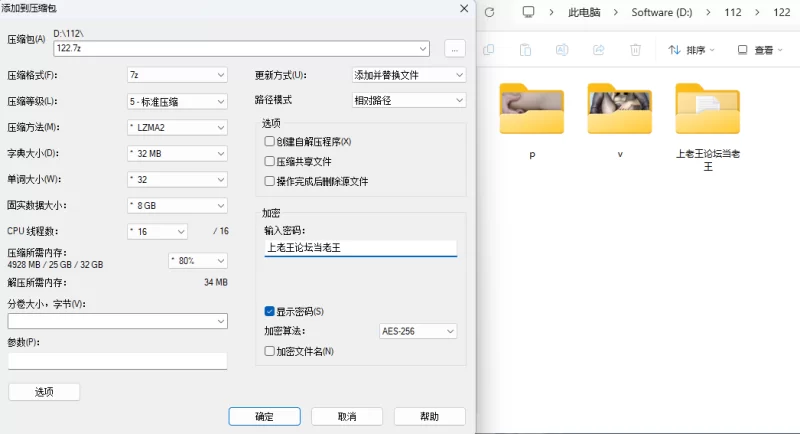Click the delete trash icon in Explorer
Viewport: 800px width, 434px height.
point(635,49)
